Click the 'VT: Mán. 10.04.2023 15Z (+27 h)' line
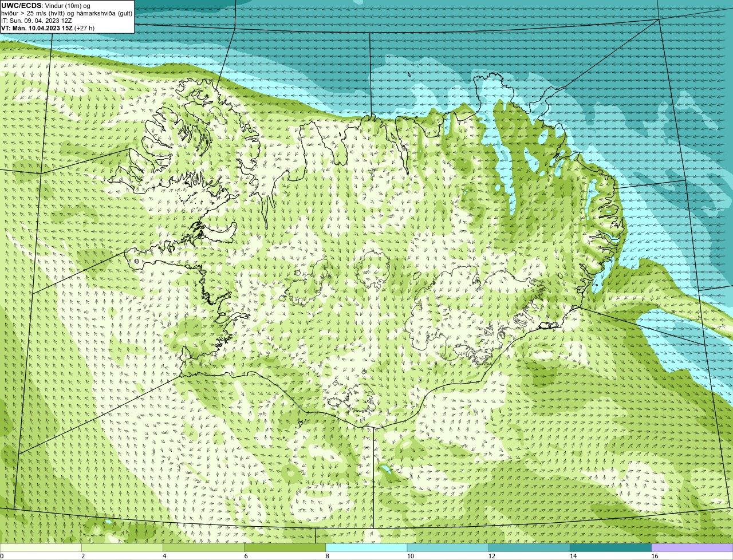Screen dimensions: 733x560 click(x=48, y=28)
